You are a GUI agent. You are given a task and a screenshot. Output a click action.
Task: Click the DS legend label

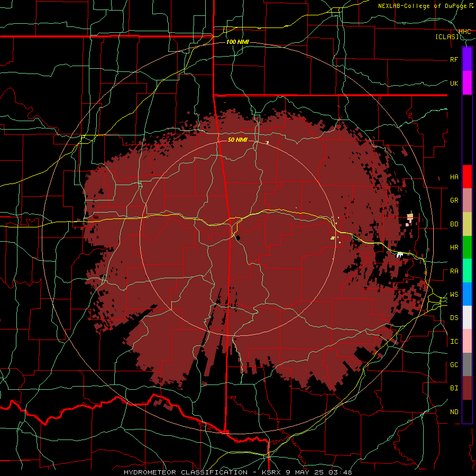tap(454, 318)
